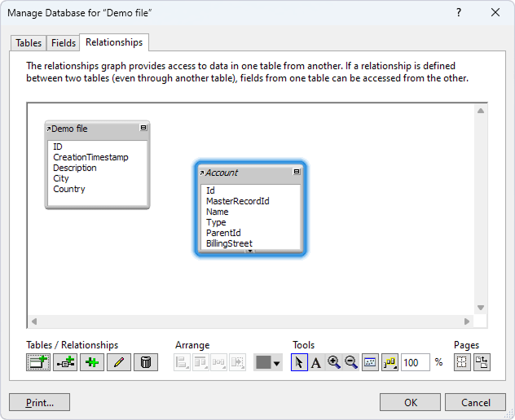Open the table color dropdown arrow
This screenshot has height=420, width=515.
(277, 363)
